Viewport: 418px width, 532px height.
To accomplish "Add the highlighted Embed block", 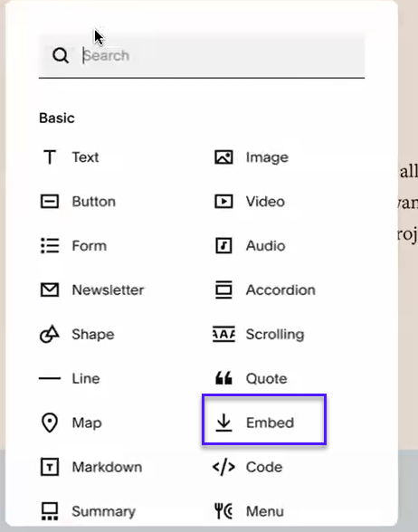I will click(x=264, y=420).
